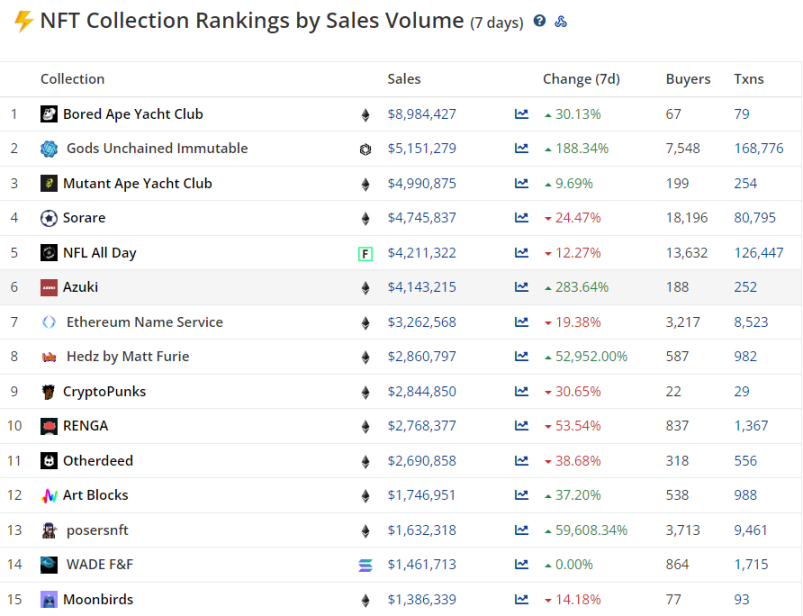803x616 pixels.
Task: Click the help question mark icon in title
Action: tap(539, 20)
